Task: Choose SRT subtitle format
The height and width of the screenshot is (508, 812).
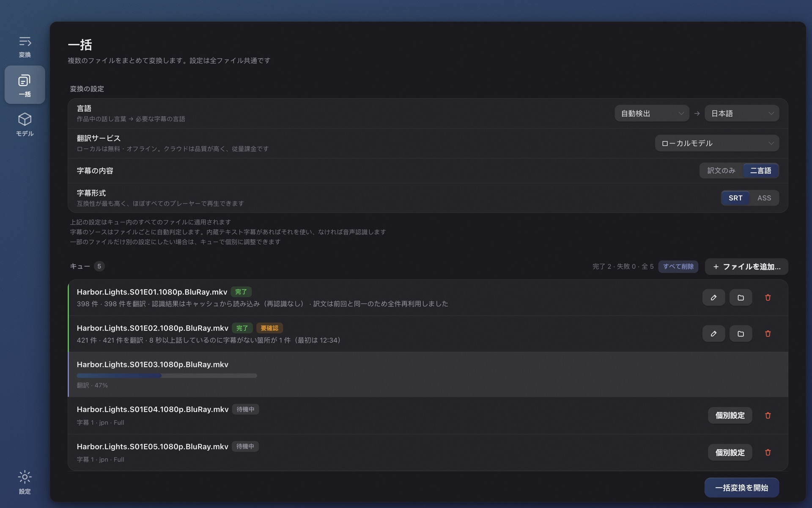Action: coord(735,198)
